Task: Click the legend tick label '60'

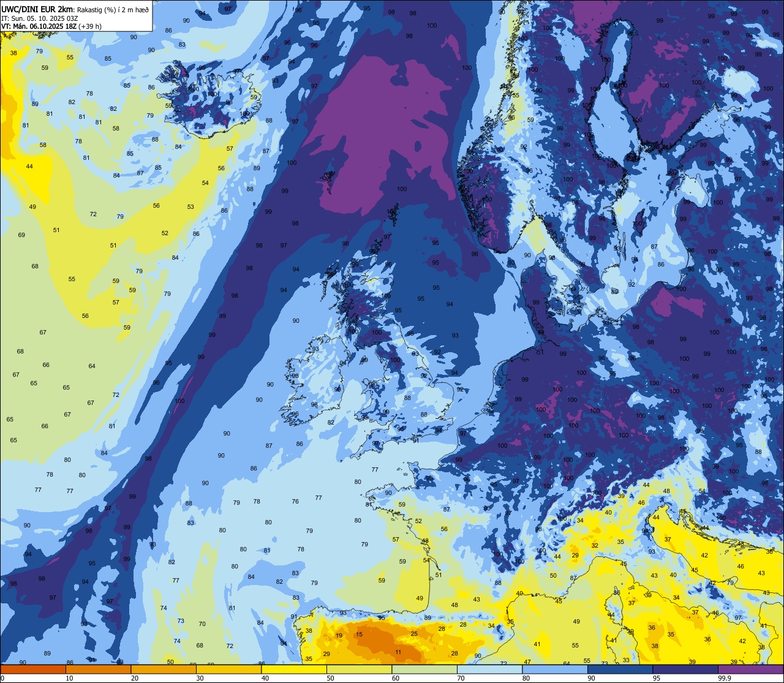Action: tap(396, 678)
